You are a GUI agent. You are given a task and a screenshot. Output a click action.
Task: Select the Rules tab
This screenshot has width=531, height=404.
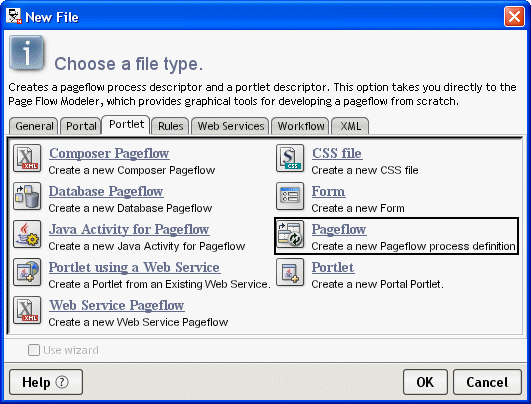coord(170,126)
